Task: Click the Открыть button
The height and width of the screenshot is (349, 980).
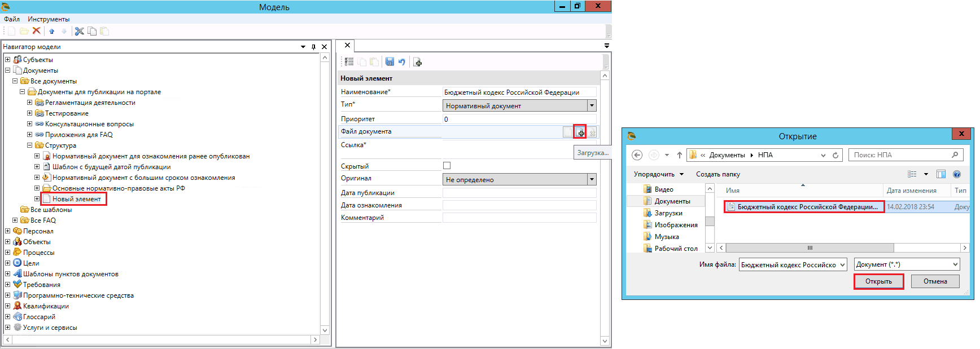Action: pos(878,281)
